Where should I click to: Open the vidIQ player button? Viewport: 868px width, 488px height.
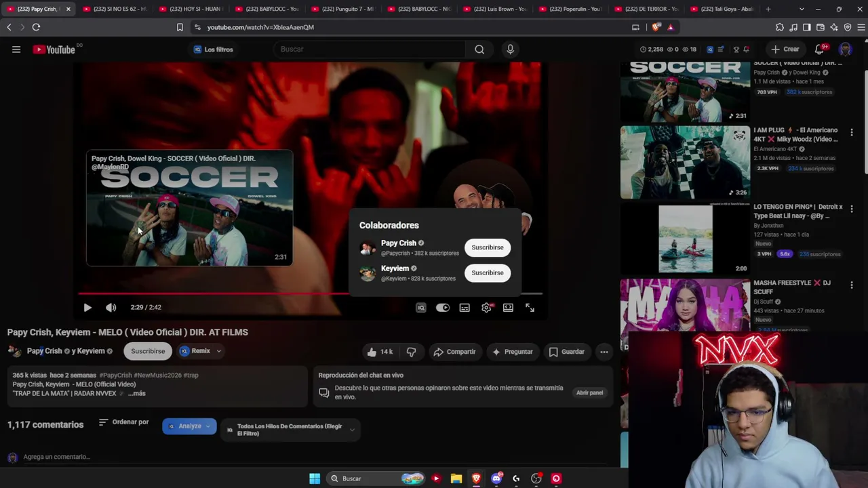click(x=421, y=308)
